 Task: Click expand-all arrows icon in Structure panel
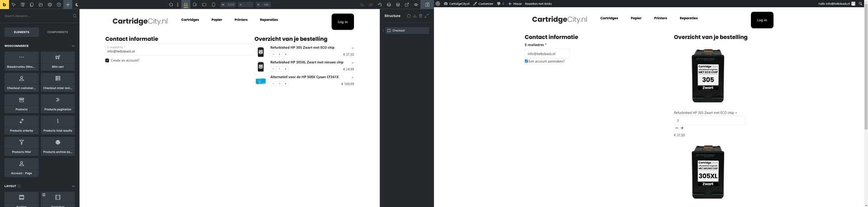point(426,16)
